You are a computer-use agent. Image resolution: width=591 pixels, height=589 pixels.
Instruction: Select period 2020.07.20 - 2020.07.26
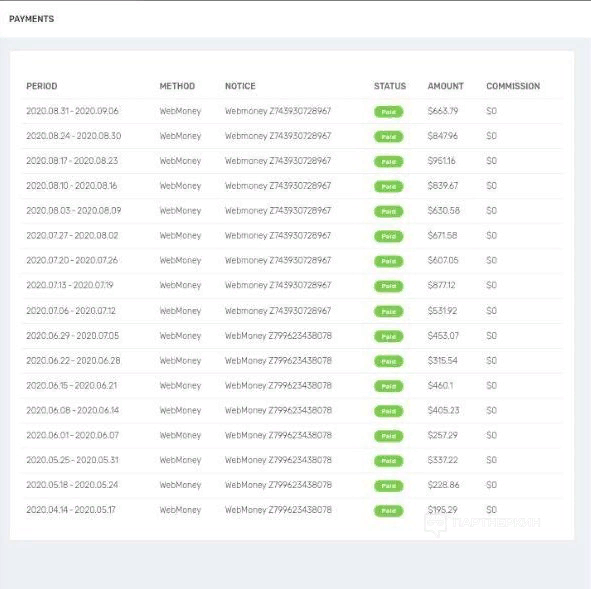tap(72, 260)
